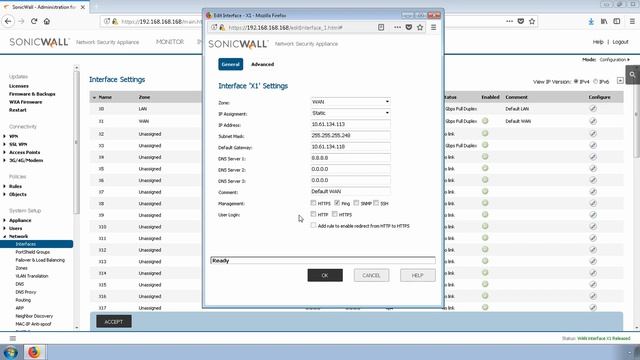Open MONITOR top menu

(x=170, y=42)
